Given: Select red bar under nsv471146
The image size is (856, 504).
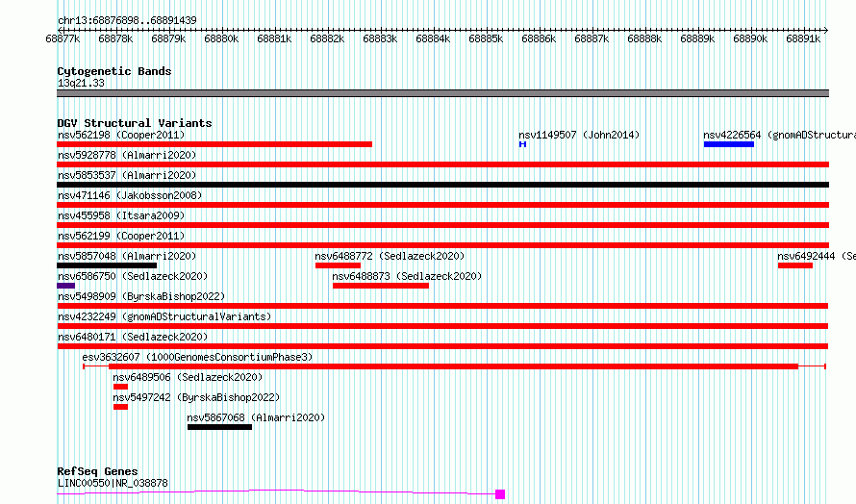Looking at the screenshot, I should pyautogui.click(x=442, y=205).
